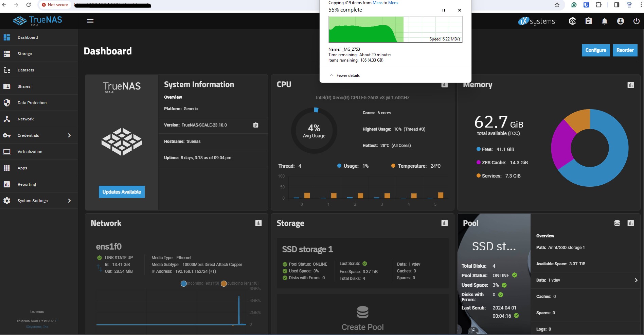Open CPU reports chart icon
The image size is (644, 335).
(x=444, y=85)
